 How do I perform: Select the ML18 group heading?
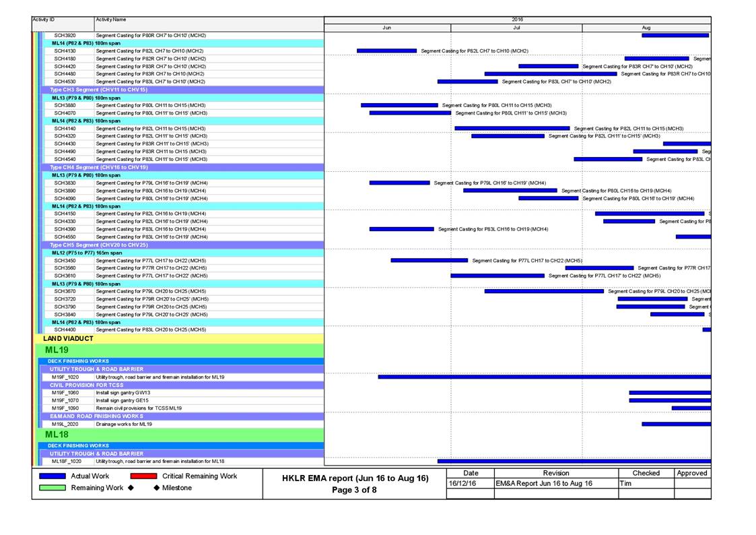(180, 435)
